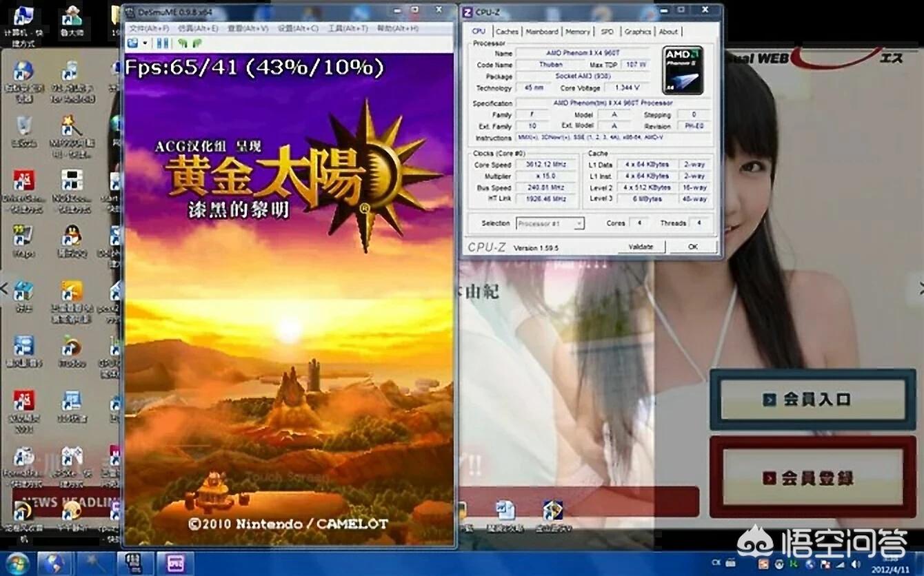The image size is (924, 576).
Task: Click the Package value 'Socket AM3 (938)'
Action: (581, 76)
